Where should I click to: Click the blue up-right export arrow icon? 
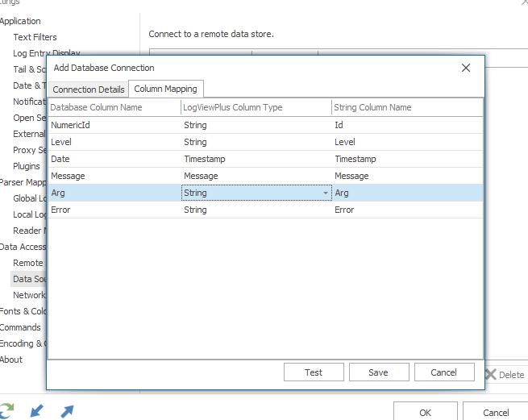tap(67, 411)
